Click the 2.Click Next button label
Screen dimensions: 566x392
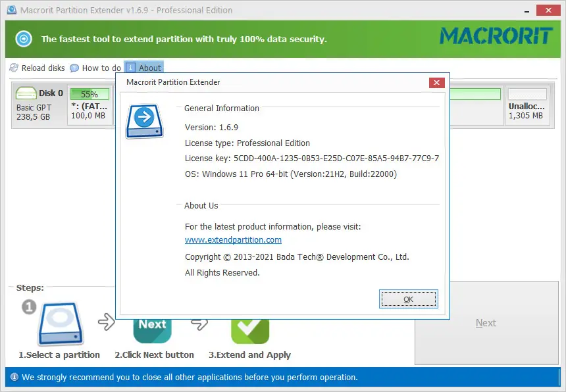[x=155, y=355]
